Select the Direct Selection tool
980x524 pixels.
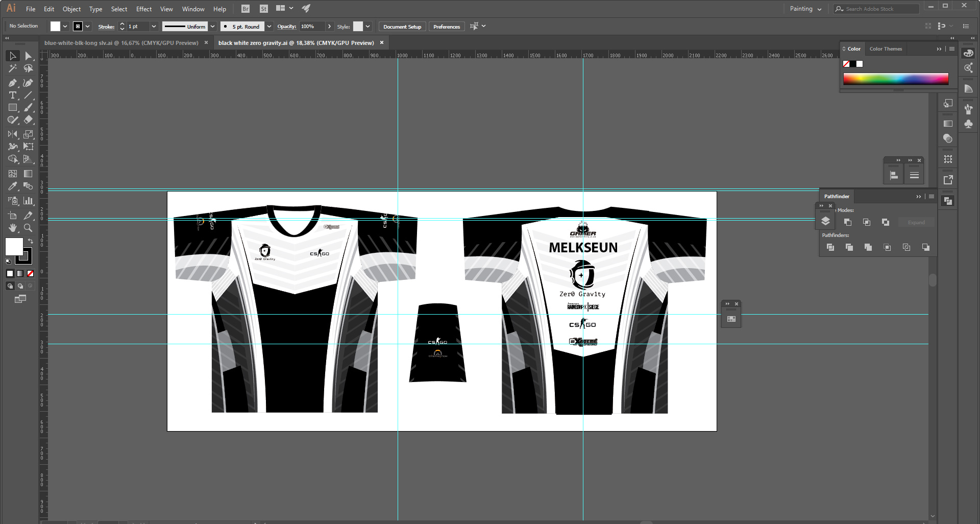click(28, 56)
